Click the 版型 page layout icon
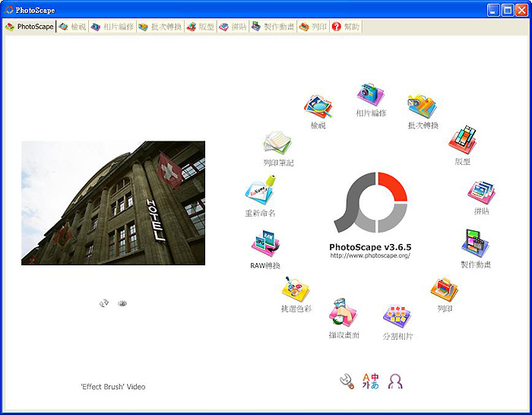 462,140
